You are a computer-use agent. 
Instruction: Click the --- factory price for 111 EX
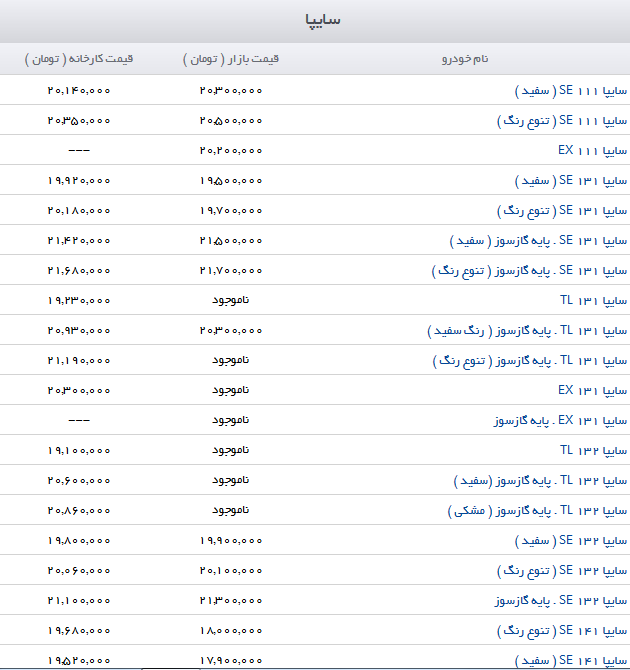[x=79, y=150]
